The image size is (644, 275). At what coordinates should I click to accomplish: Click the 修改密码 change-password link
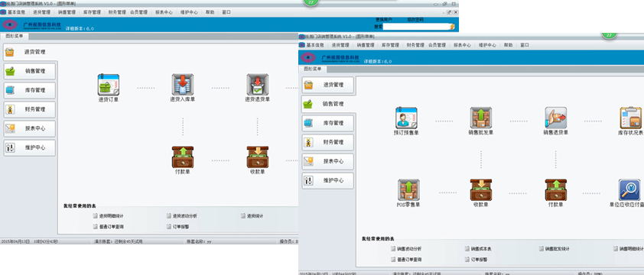click(415, 20)
